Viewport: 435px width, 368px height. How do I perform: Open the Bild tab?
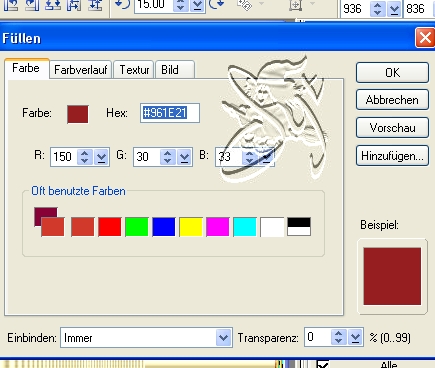click(175, 70)
